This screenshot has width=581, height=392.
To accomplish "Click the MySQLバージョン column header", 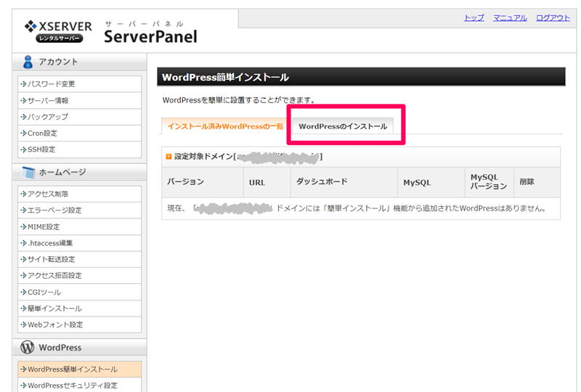I will pyautogui.click(x=489, y=182).
